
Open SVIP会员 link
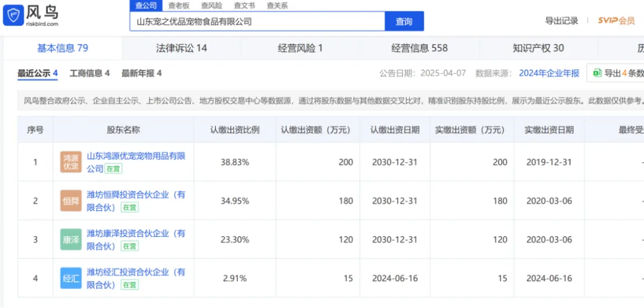point(617,21)
